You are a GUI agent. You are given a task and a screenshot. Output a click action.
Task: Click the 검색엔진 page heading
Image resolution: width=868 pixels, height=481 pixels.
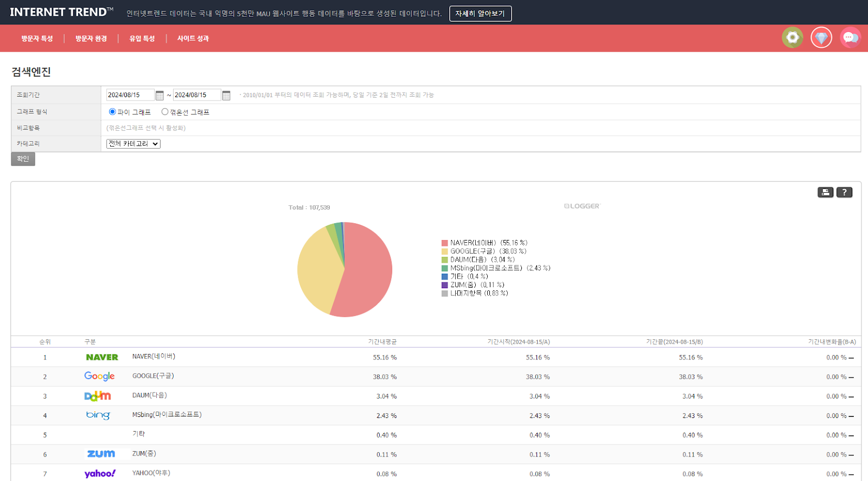point(31,72)
